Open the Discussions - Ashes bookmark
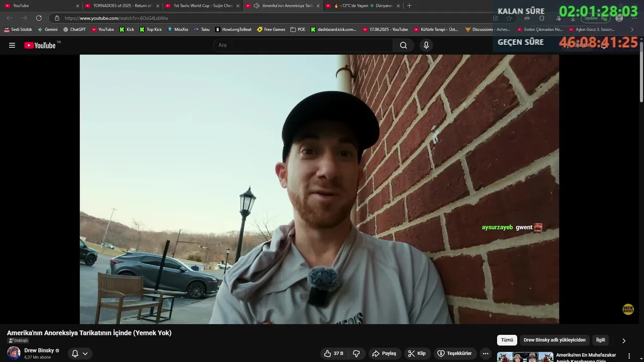 coord(488,29)
